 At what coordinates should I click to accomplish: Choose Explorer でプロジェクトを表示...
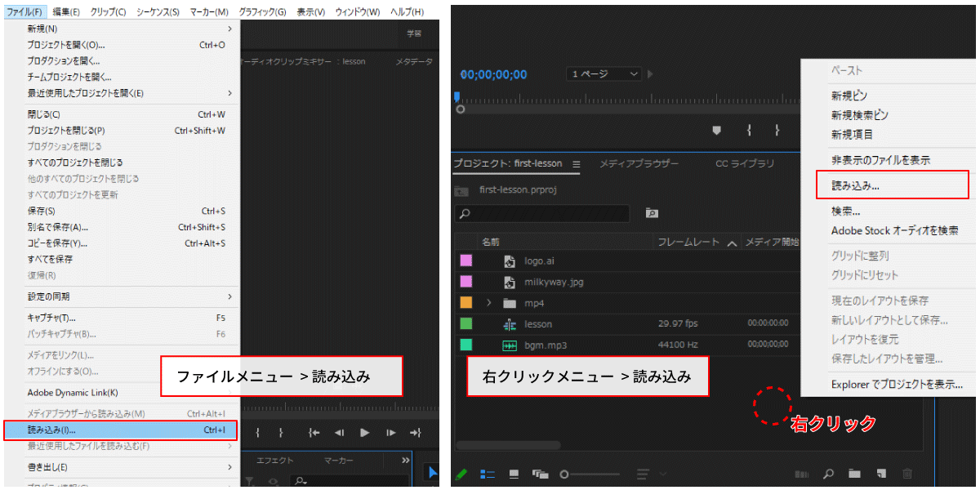point(897,384)
